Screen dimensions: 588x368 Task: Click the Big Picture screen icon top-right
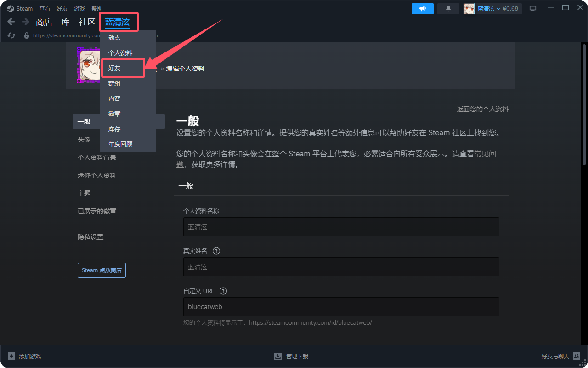(533, 8)
